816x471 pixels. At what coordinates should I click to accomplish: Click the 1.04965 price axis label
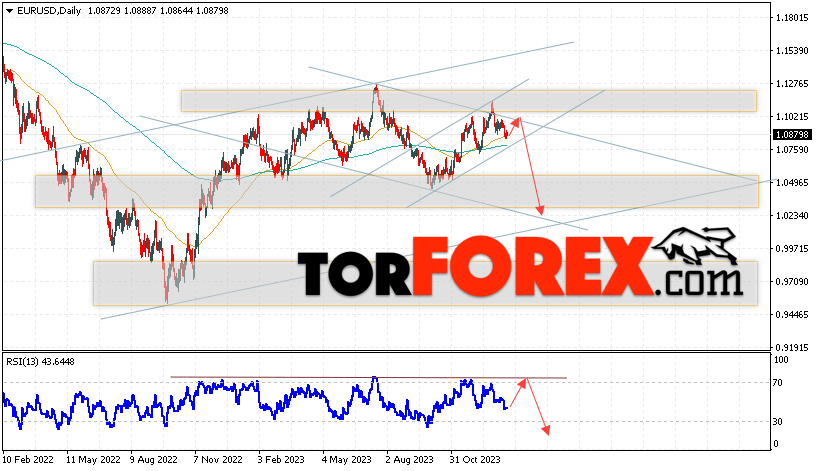pos(792,183)
